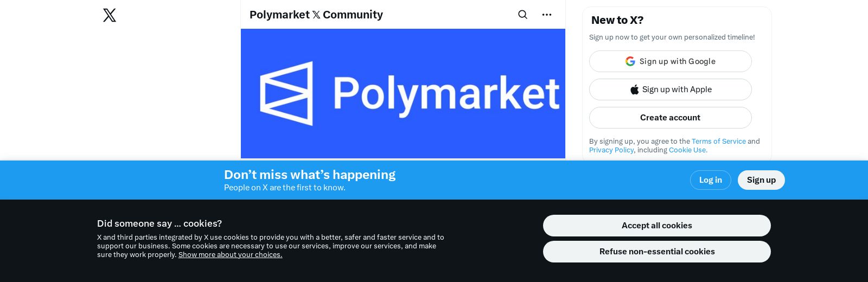This screenshot has width=868, height=282.
Task: Show more about your choices link
Action: (x=230, y=255)
